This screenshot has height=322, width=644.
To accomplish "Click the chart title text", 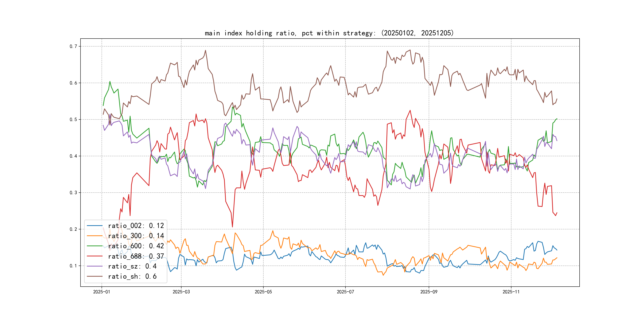I will [x=329, y=33].
